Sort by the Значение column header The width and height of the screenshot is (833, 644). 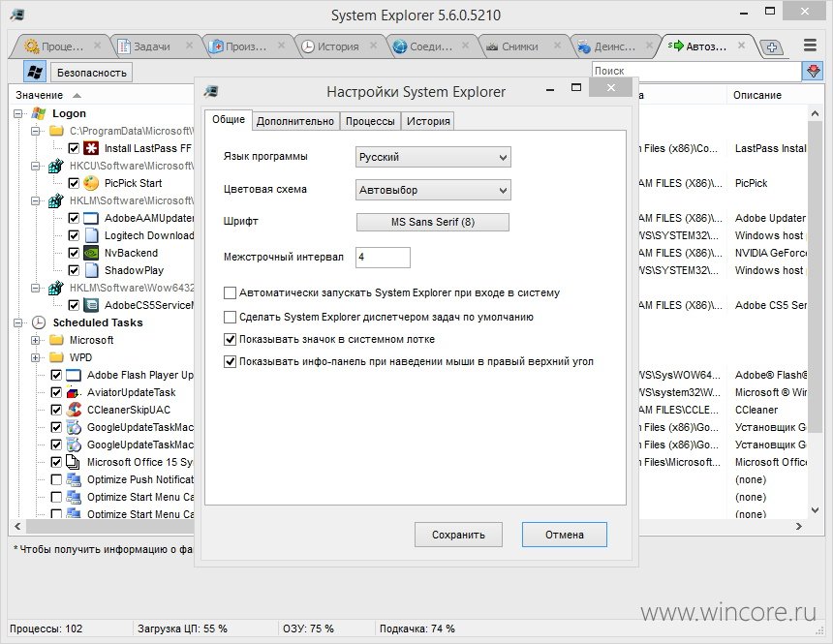coord(40,95)
